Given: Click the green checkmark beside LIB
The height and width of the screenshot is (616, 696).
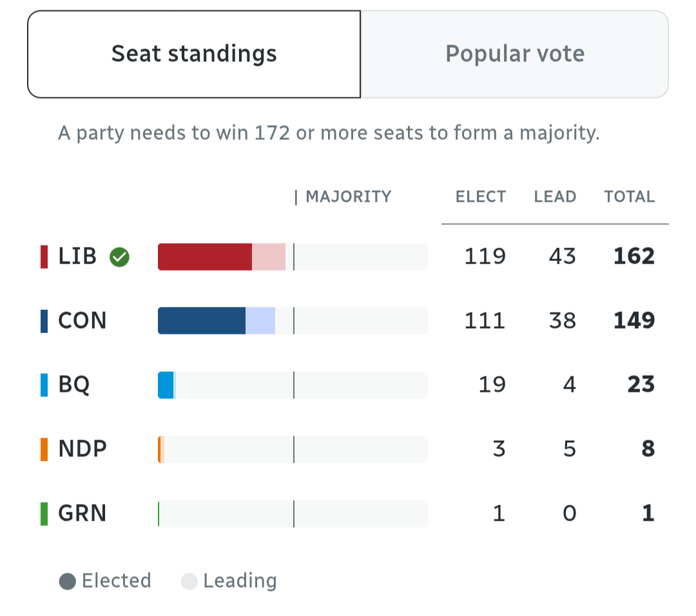Looking at the screenshot, I should pos(119,257).
